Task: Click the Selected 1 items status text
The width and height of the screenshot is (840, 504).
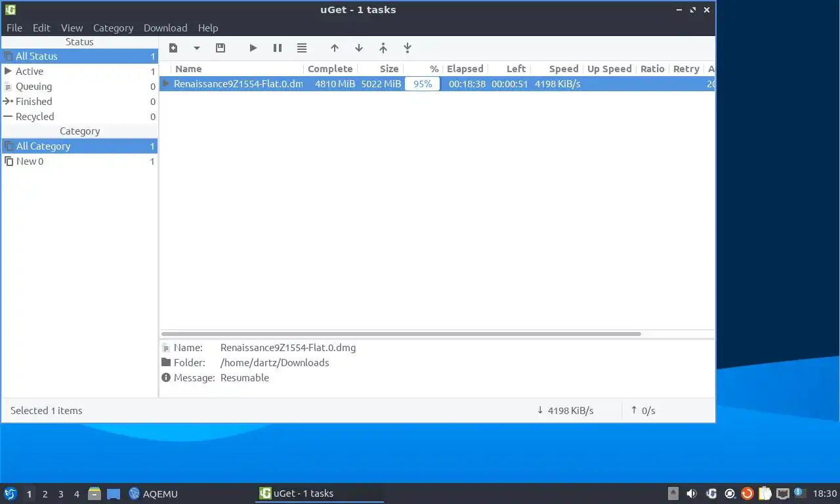Action: [47, 411]
